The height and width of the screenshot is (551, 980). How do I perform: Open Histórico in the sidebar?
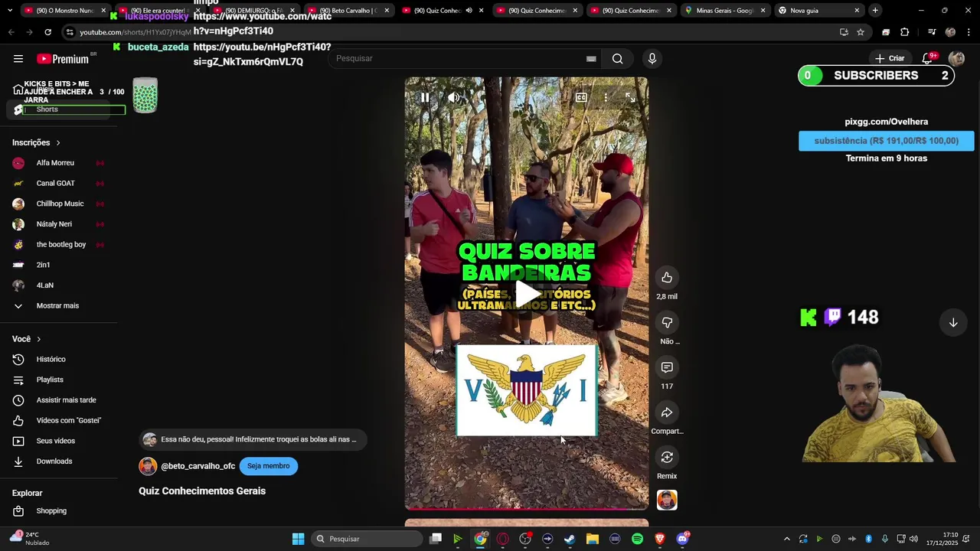pyautogui.click(x=58, y=360)
